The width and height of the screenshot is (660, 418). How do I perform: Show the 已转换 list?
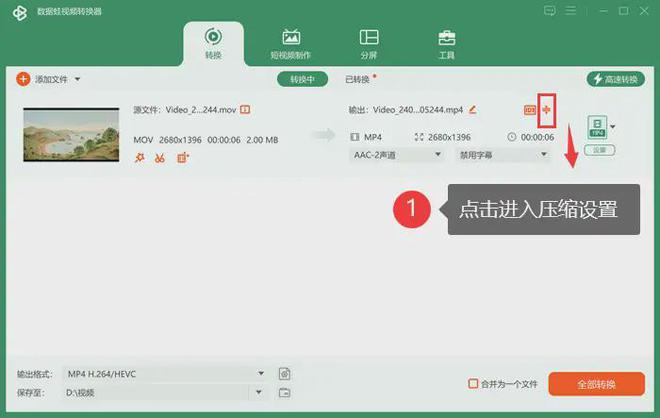tap(357, 79)
